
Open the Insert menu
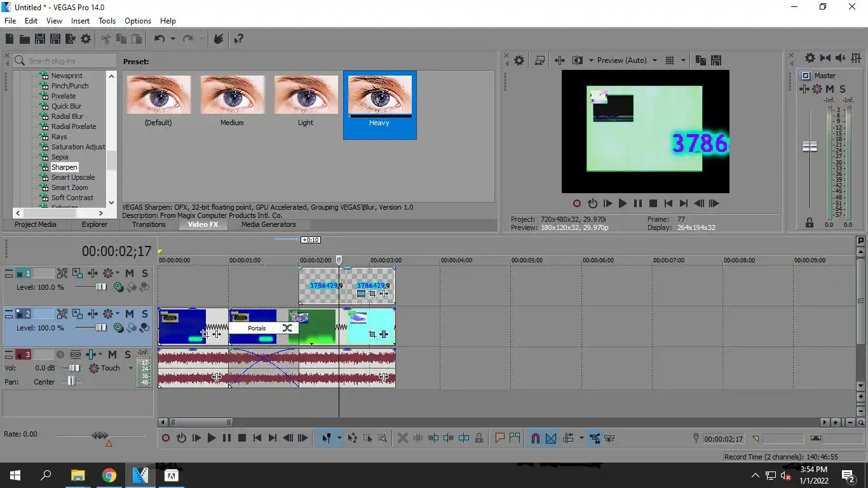pyautogui.click(x=80, y=21)
